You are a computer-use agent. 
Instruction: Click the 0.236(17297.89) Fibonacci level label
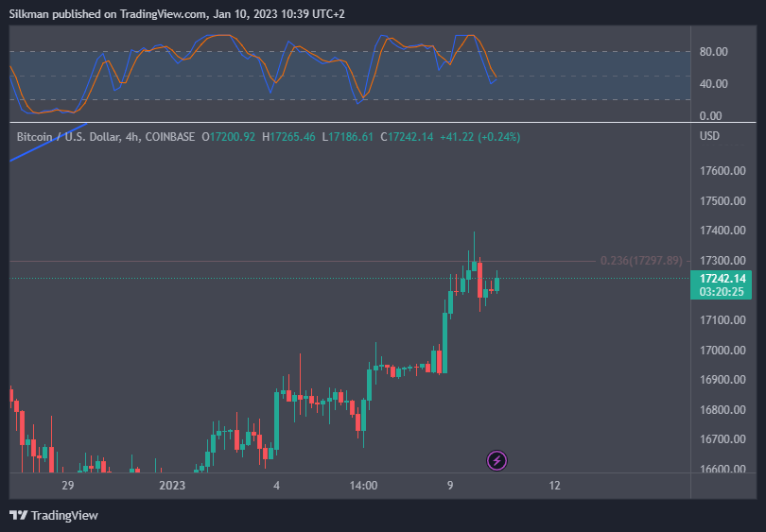point(641,261)
